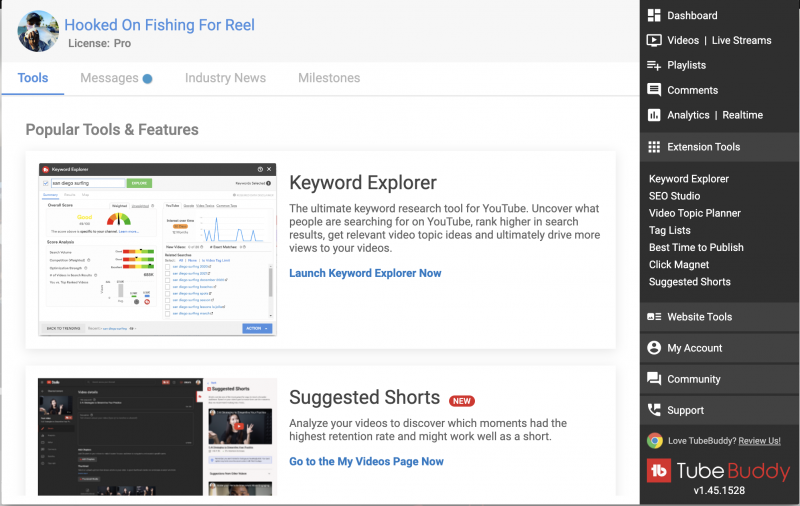Click the Keyword Explorer preview thumbnail
This screenshot has height=506, width=800.
156,250
